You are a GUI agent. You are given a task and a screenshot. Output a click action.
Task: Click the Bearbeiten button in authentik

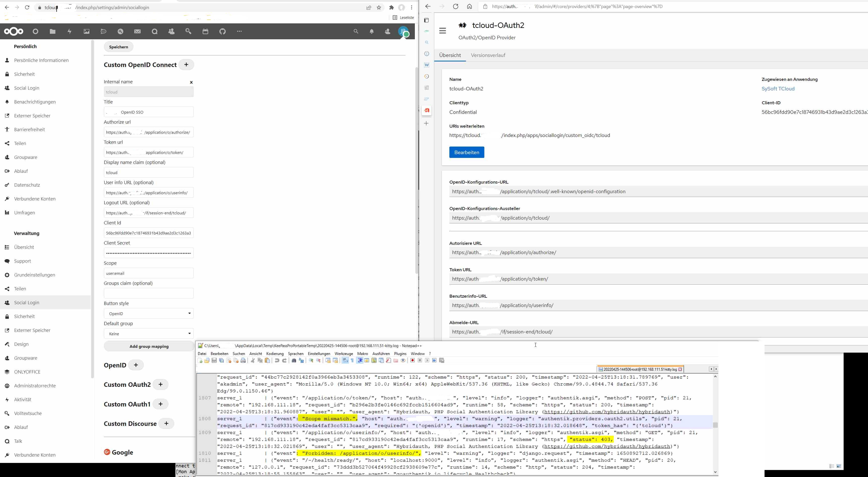coord(466,152)
